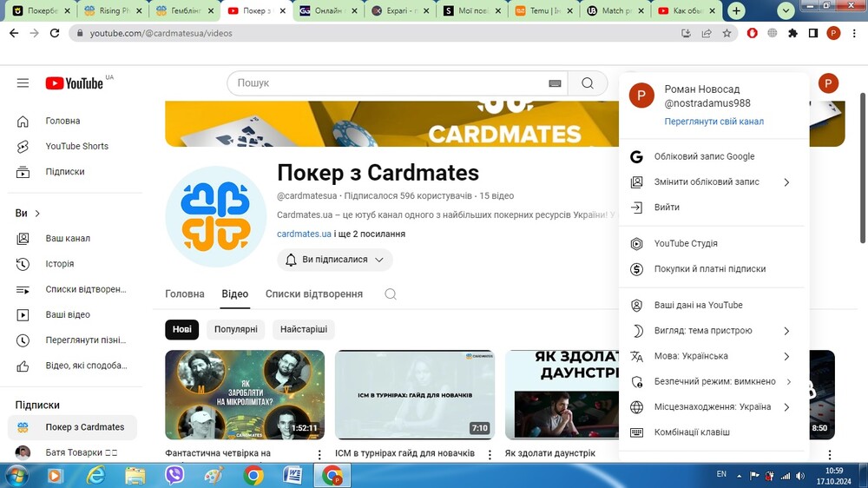
Task: Click the browser back arrow
Action: [x=14, y=33]
